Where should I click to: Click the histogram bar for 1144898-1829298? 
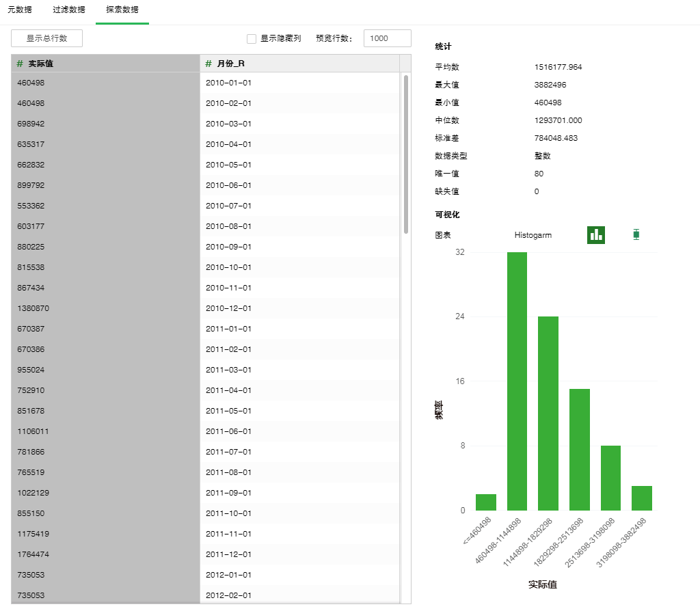(x=548, y=413)
